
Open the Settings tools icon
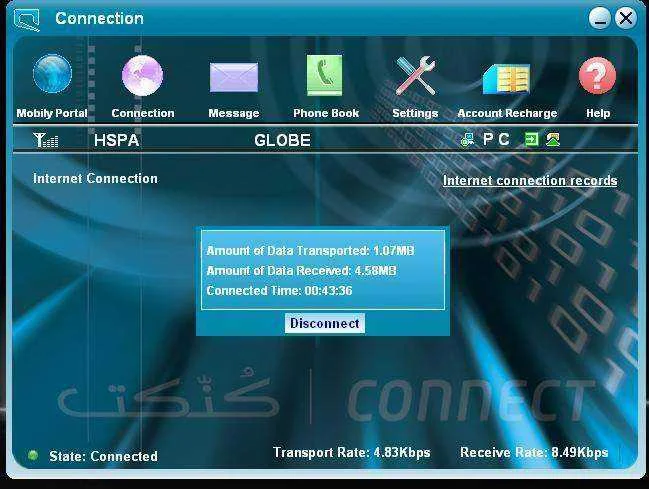[415, 75]
